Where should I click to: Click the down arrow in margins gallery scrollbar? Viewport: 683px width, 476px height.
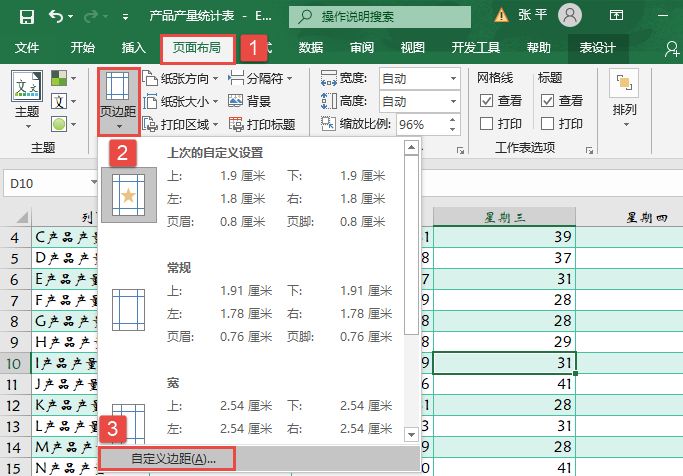[411, 435]
